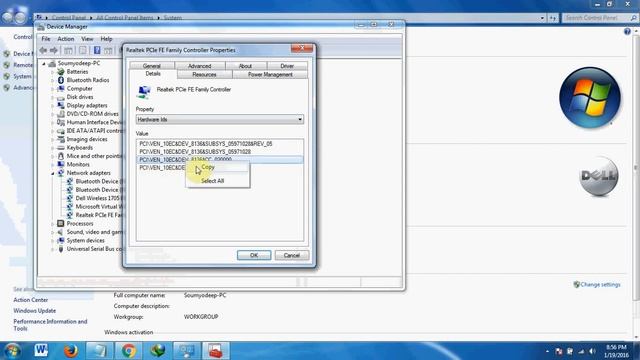Switch to the Advanced tab
The width and height of the screenshot is (640, 360).
point(200,66)
